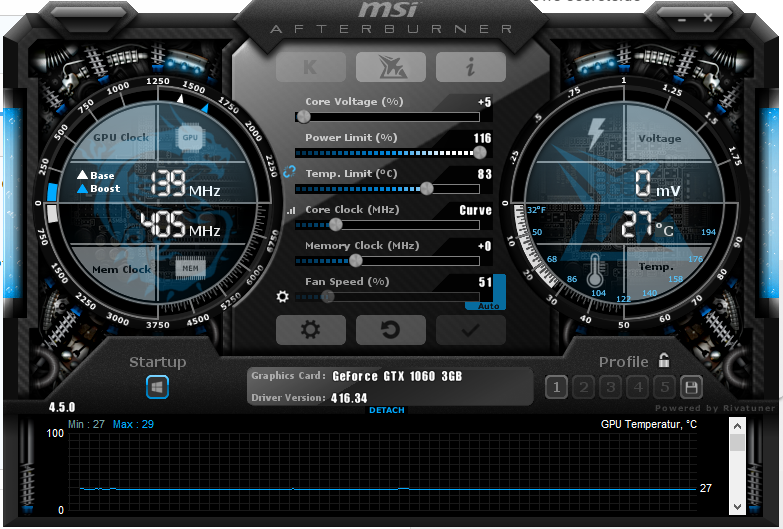Image resolution: width=783 pixels, height=529 pixels.
Task: Close the Afterburner window
Action: [708, 18]
